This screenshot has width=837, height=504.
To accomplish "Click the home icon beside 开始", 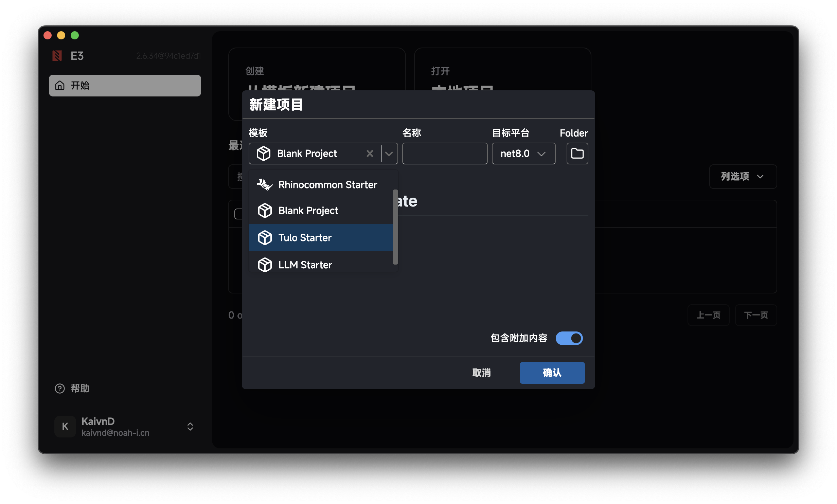I will click(60, 85).
